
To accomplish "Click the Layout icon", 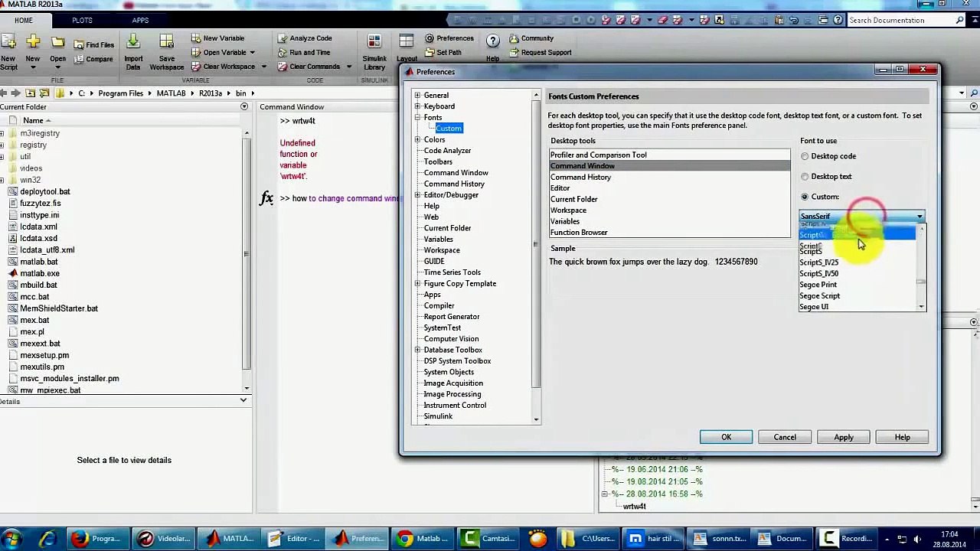I will click(407, 42).
